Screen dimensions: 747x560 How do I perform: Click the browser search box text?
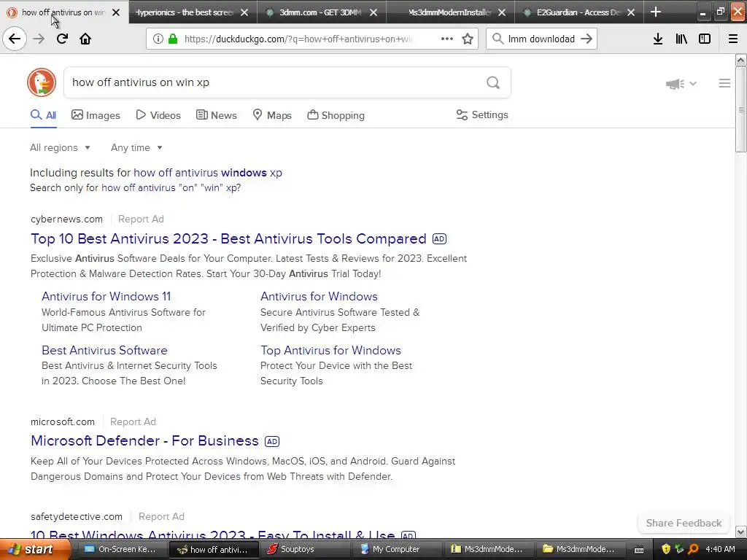[x=541, y=39]
